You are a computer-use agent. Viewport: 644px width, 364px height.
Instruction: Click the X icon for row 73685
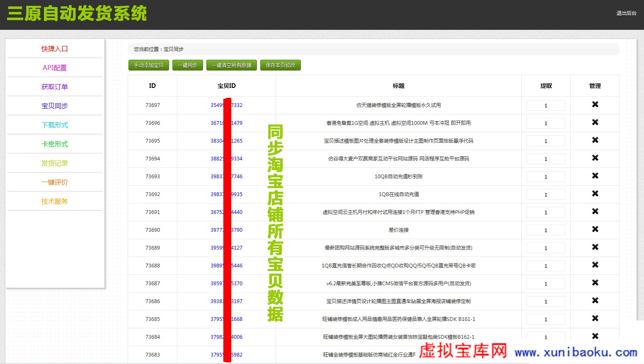click(x=595, y=318)
